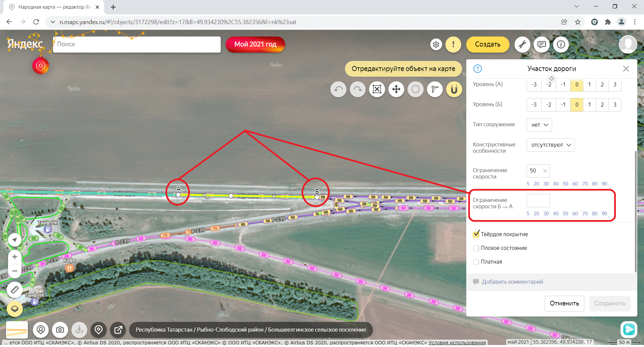Open the wrench tools menu icon
Image resolution: width=644 pixels, height=347 pixels.
tap(522, 44)
